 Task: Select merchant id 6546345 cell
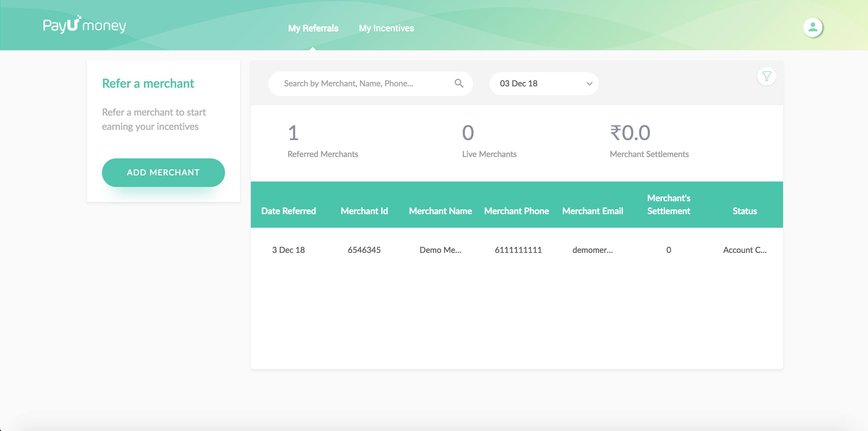click(364, 250)
